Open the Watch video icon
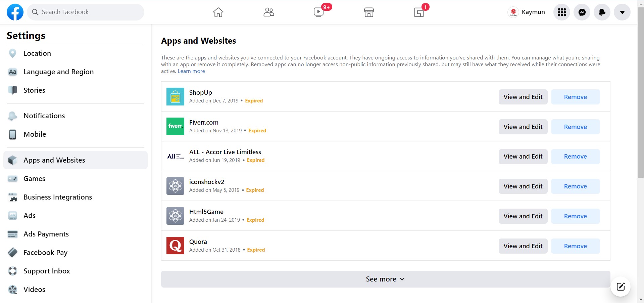 click(x=318, y=12)
